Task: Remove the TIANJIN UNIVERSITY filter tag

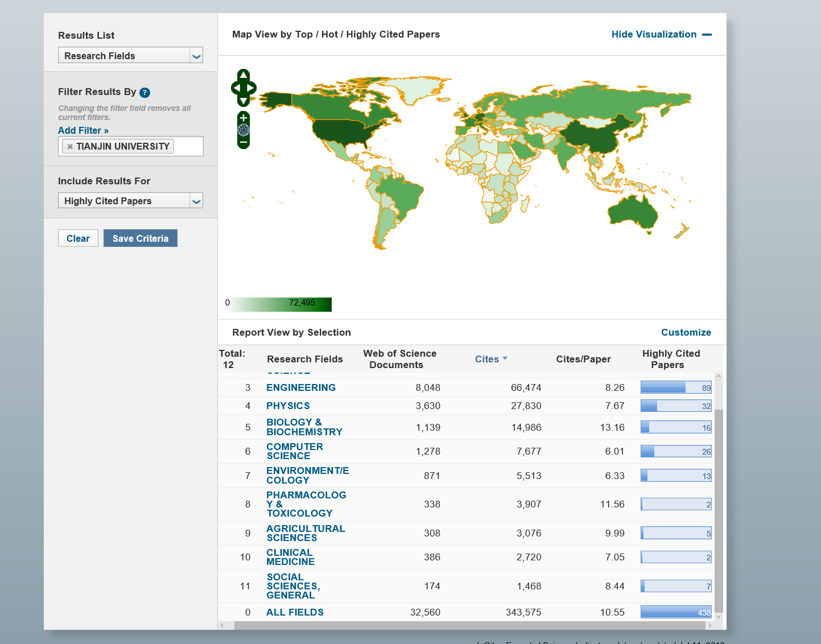Action: point(70,147)
